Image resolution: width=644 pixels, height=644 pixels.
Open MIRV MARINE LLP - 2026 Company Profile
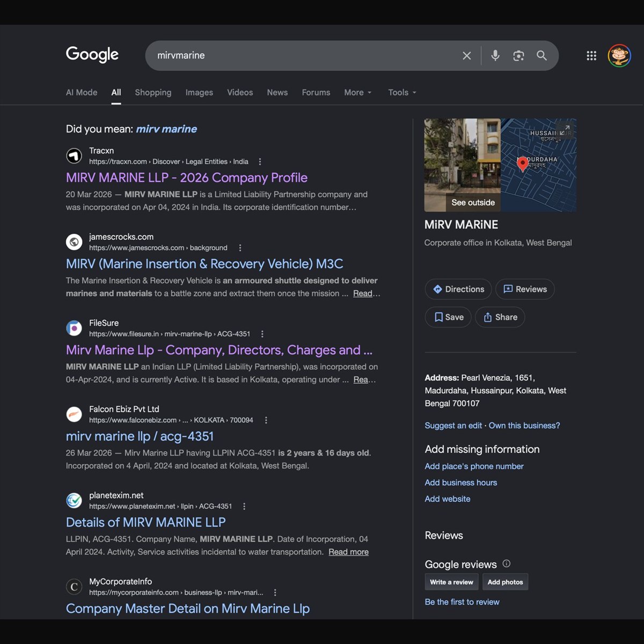(x=187, y=178)
